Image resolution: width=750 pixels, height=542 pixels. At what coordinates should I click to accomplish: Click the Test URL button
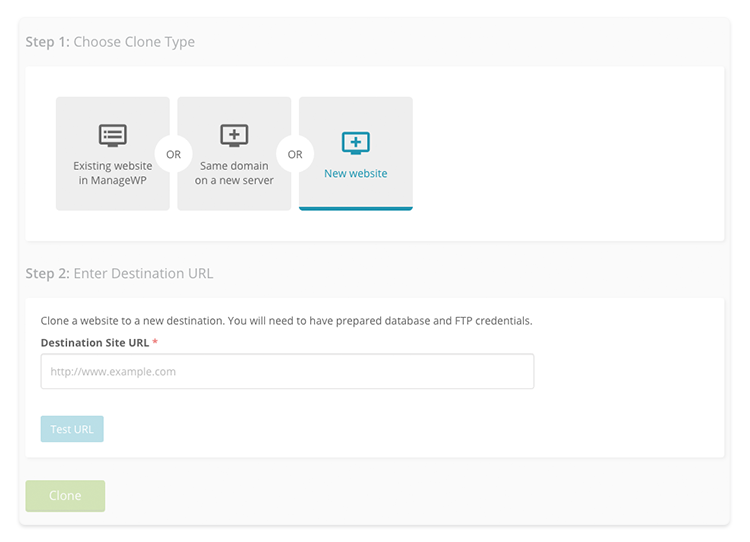coord(72,429)
